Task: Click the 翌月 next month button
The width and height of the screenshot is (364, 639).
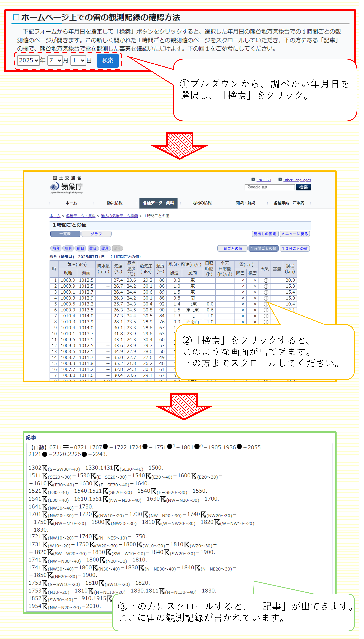Action: pyautogui.click(x=105, y=248)
